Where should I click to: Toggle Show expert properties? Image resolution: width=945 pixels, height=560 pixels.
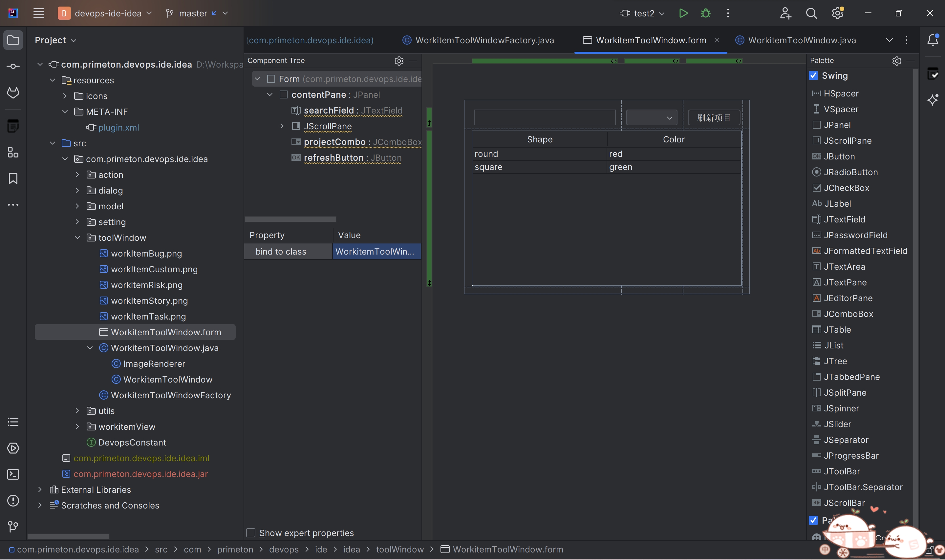click(x=251, y=532)
